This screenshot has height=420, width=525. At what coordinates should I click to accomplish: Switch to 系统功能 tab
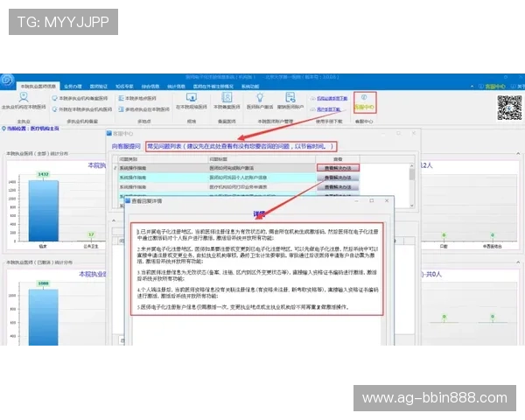250,87
